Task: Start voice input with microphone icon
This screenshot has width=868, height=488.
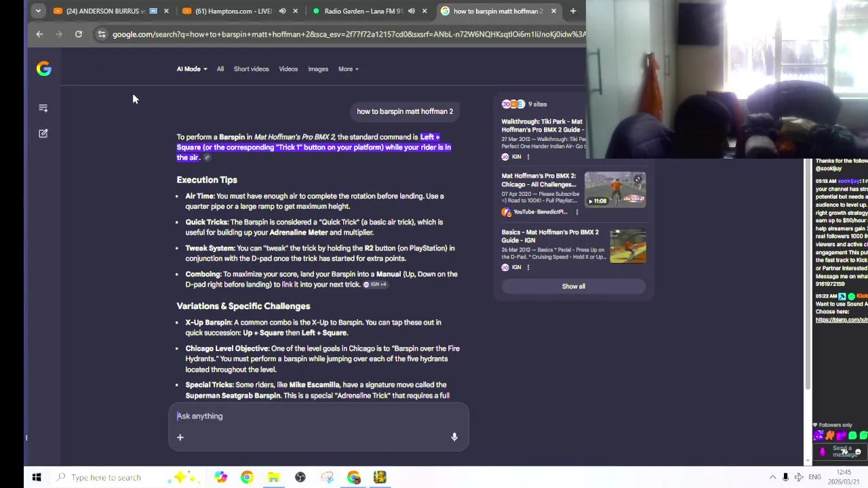Action: (x=454, y=437)
